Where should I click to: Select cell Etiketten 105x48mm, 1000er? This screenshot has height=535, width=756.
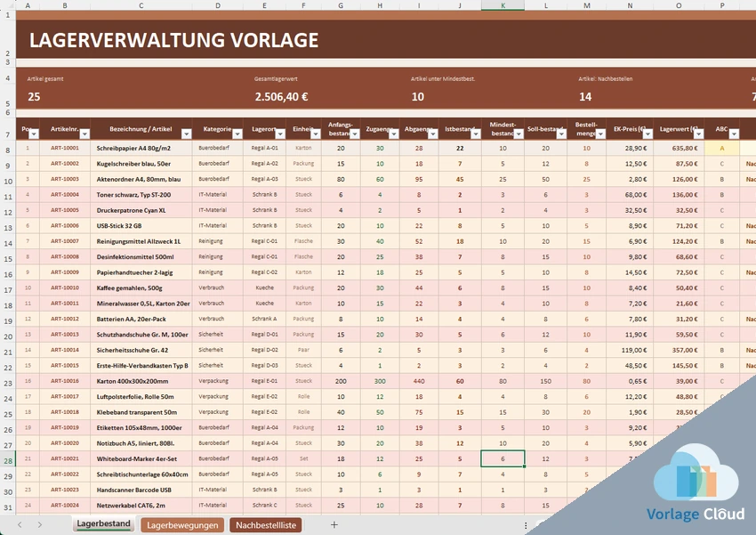(x=141, y=427)
